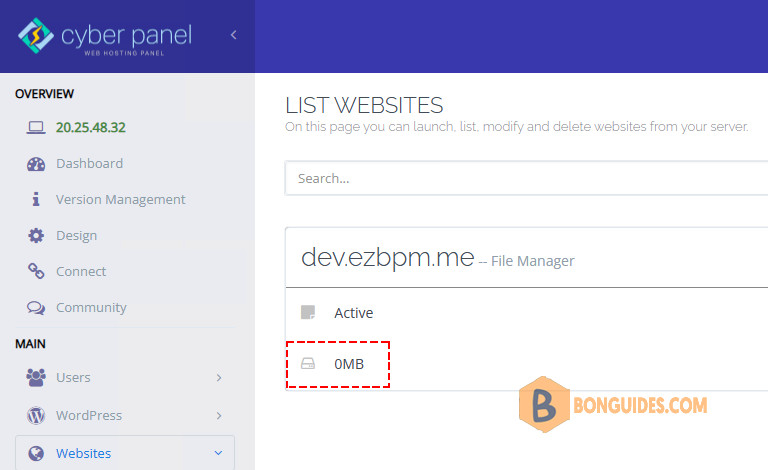This screenshot has width=768, height=470.
Task: Click the sticky-note icon beside Active
Action: point(308,312)
